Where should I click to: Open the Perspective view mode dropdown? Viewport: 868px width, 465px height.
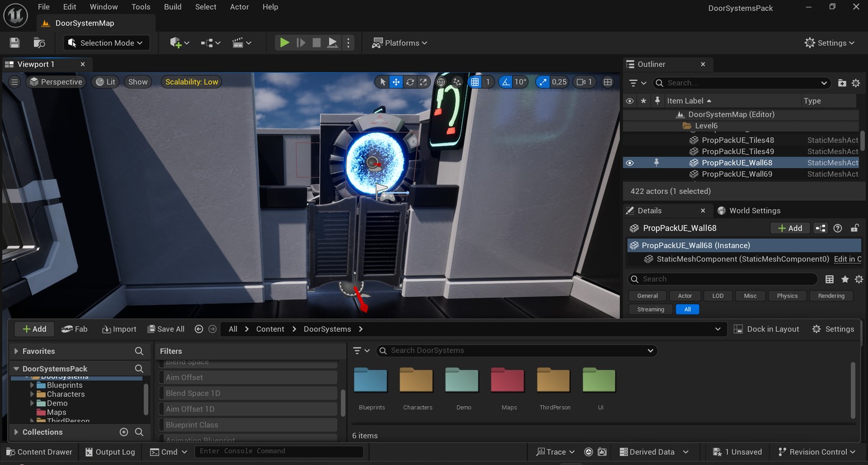click(56, 82)
